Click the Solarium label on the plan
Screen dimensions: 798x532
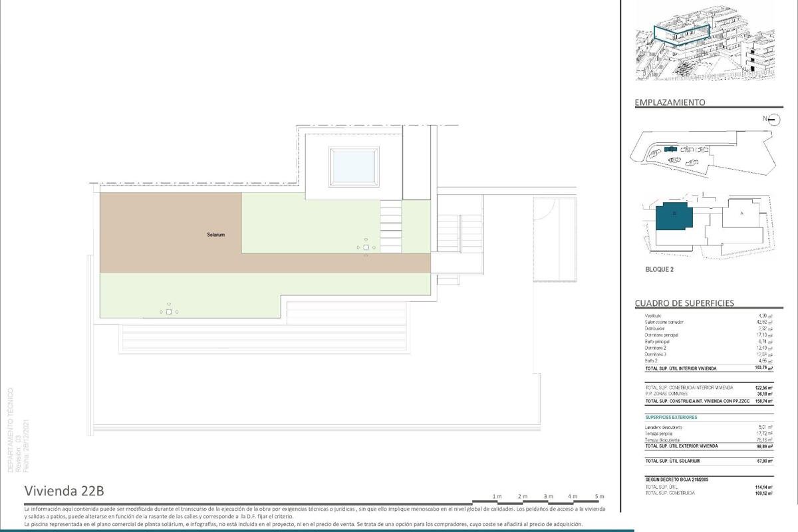coord(215,235)
